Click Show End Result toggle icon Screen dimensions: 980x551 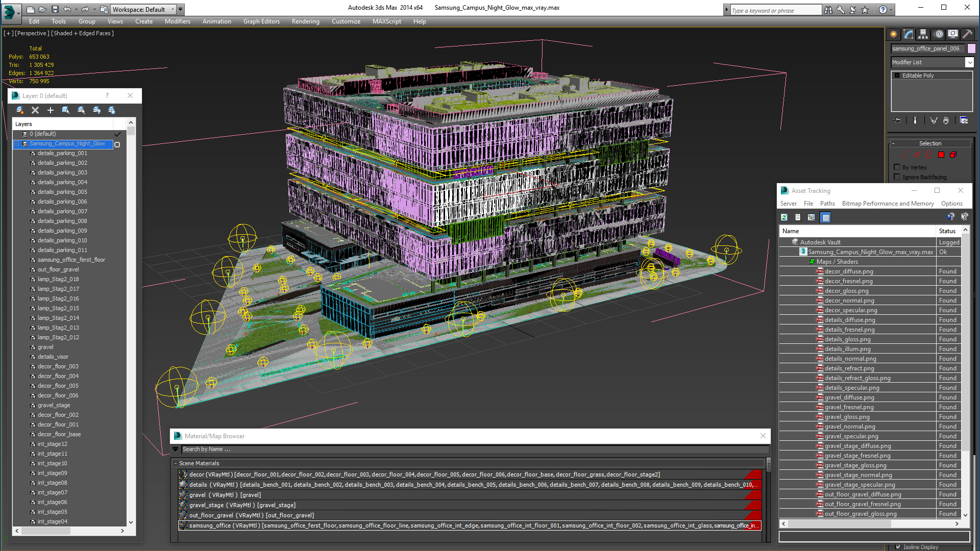tap(915, 120)
